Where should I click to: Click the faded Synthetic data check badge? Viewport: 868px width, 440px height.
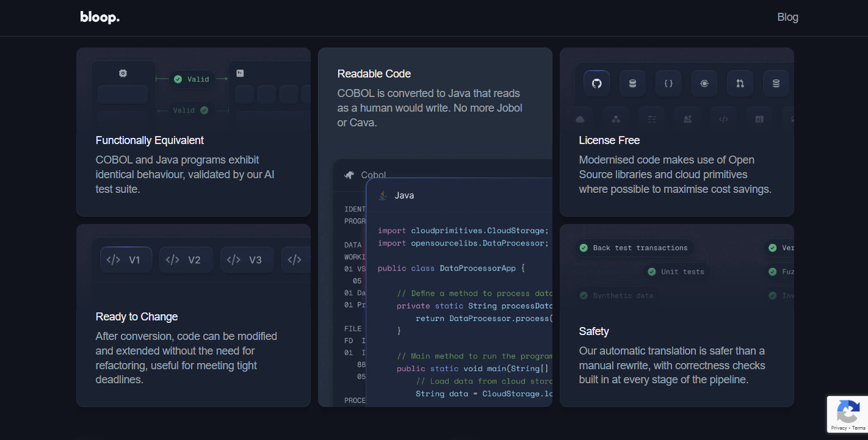coord(617,296)
